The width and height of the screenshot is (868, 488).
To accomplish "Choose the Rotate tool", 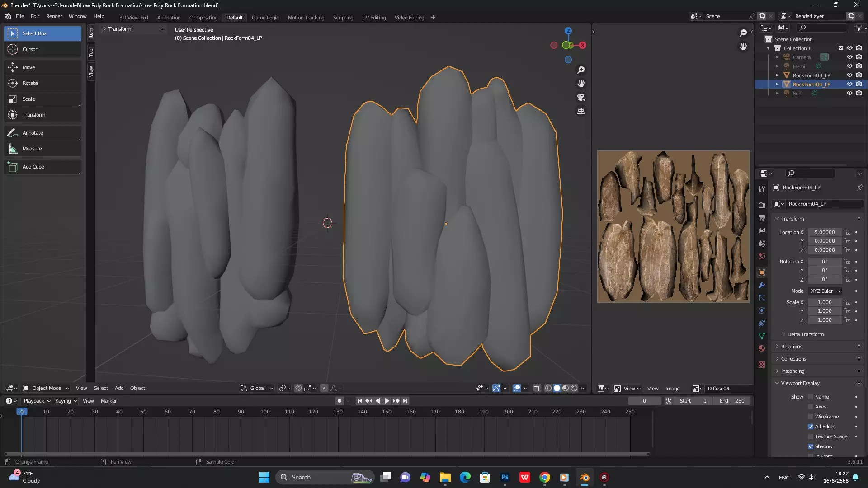I will coord(42,83).
